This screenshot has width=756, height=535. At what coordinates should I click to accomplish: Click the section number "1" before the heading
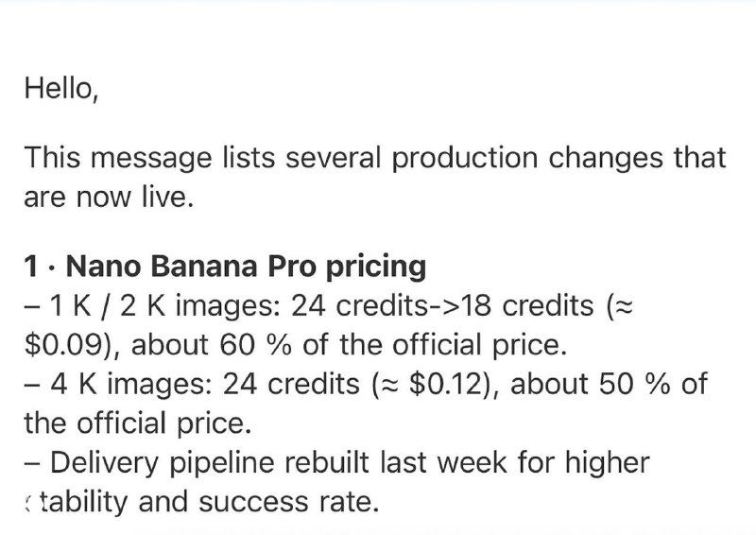[x=31, y=267]
